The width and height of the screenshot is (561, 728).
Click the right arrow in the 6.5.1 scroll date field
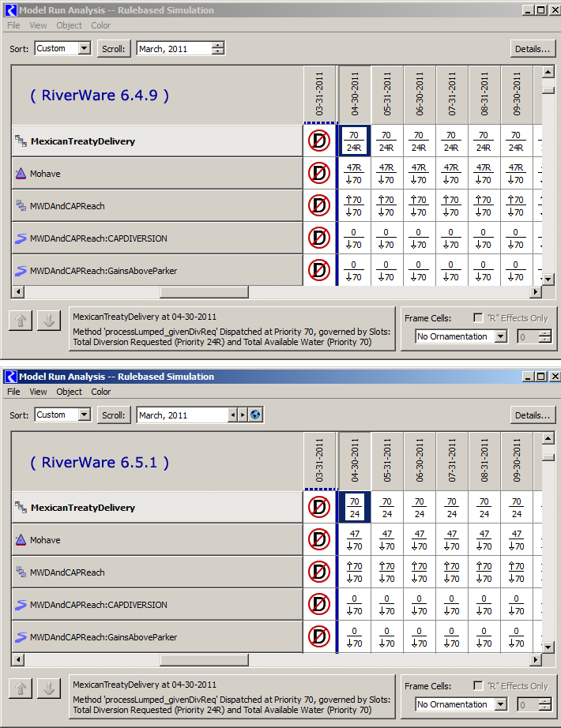(243, 415)
